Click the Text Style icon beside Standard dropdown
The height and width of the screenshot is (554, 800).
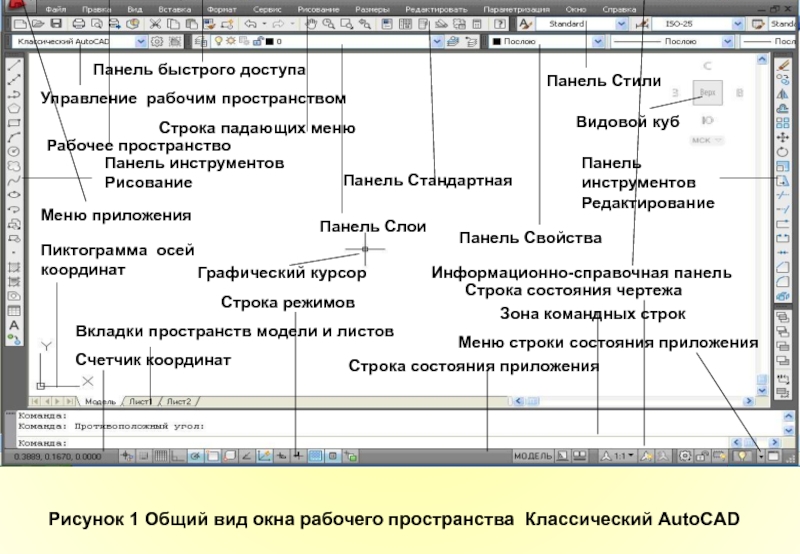coord(525,23)
